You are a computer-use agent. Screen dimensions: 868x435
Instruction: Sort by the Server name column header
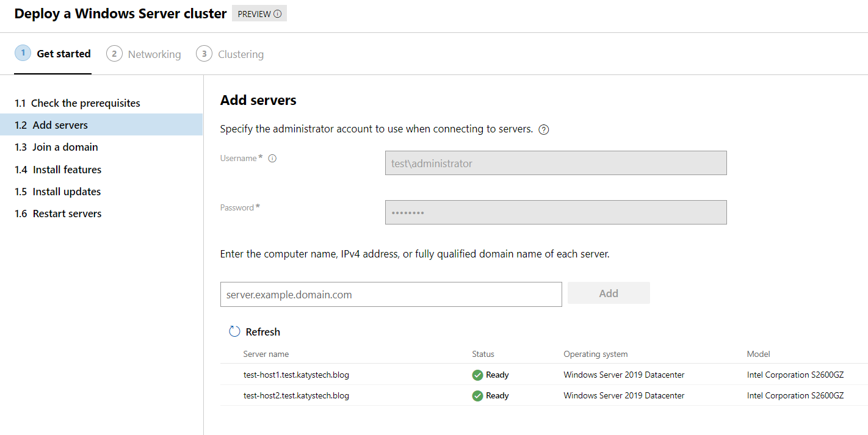[266, 354]
